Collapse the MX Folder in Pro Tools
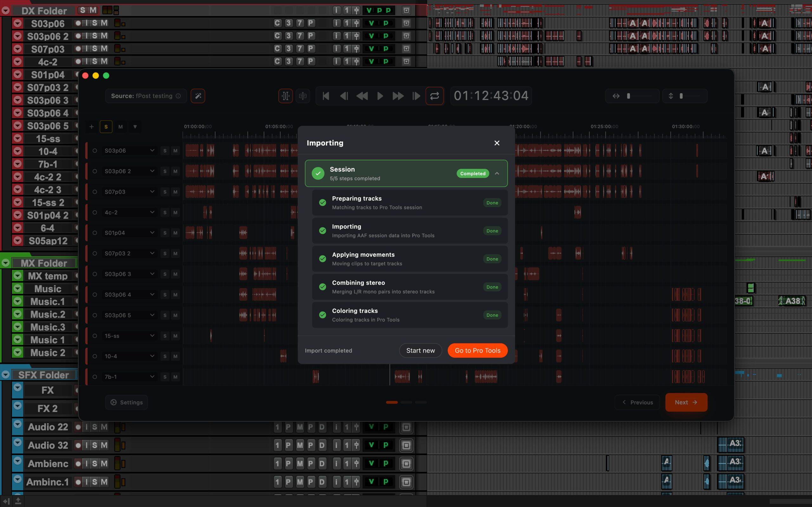The height and width of the screenshot is (507, 812). click(5, 263)
